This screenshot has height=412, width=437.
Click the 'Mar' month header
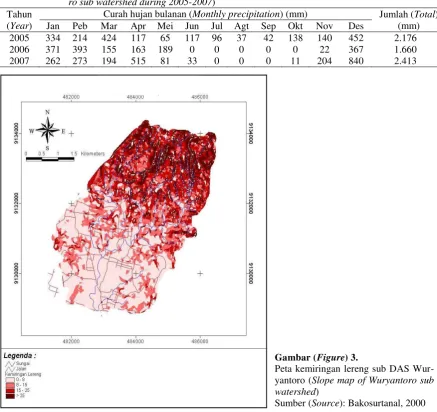point(109,26)
